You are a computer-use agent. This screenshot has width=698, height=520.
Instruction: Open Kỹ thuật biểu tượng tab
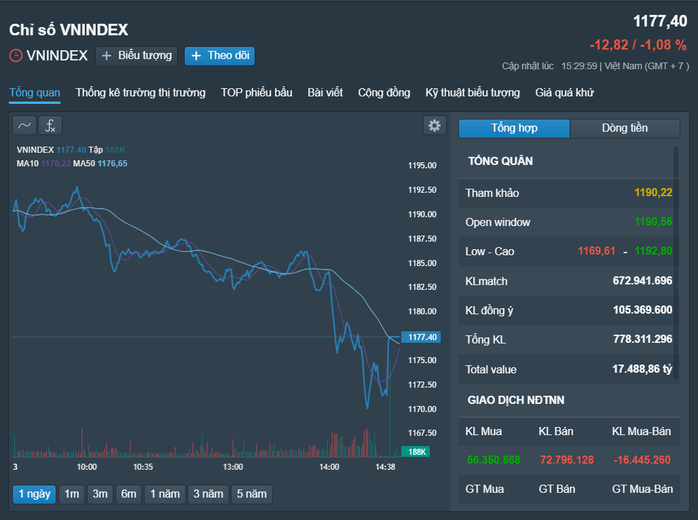472,93
